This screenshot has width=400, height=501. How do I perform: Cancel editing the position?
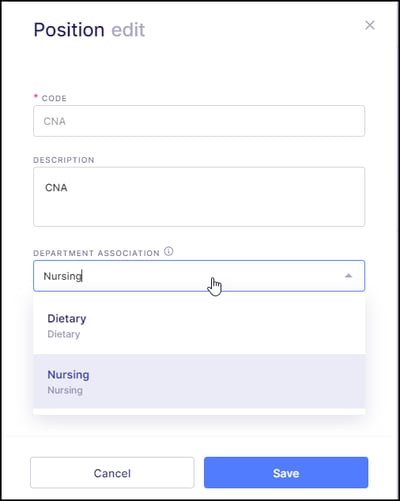pyautogui.click(x=112, y=473)
